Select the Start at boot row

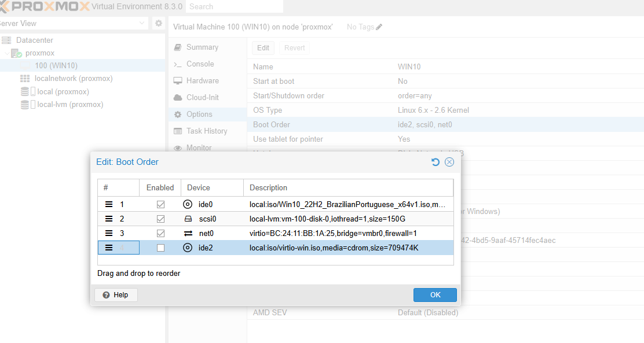[x=445, y=81]
